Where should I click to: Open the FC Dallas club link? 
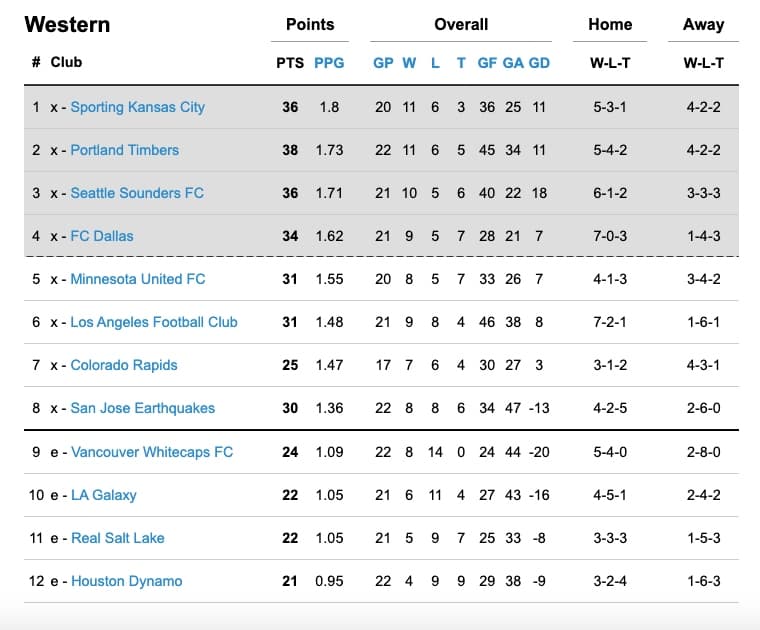click(101, 236)
